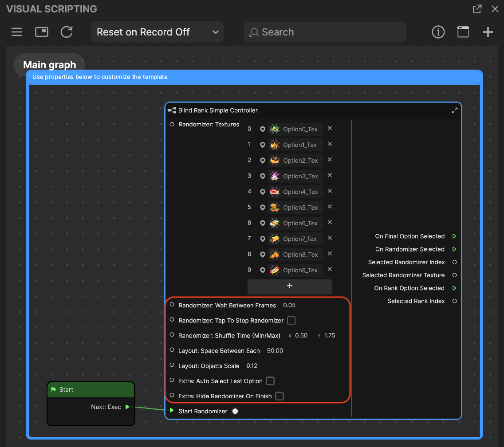Edit the Layout: Space Between Each value

pos(275,351)
